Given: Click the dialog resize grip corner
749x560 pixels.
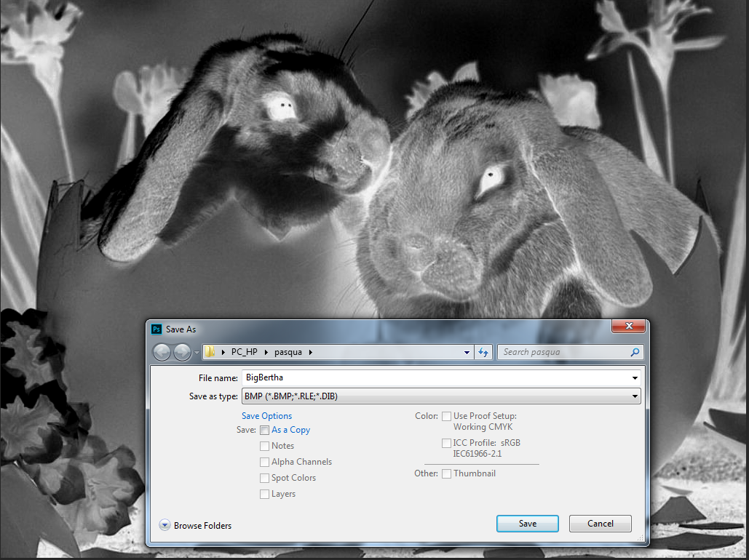Looking at the screenshot, I should point(641,538).
